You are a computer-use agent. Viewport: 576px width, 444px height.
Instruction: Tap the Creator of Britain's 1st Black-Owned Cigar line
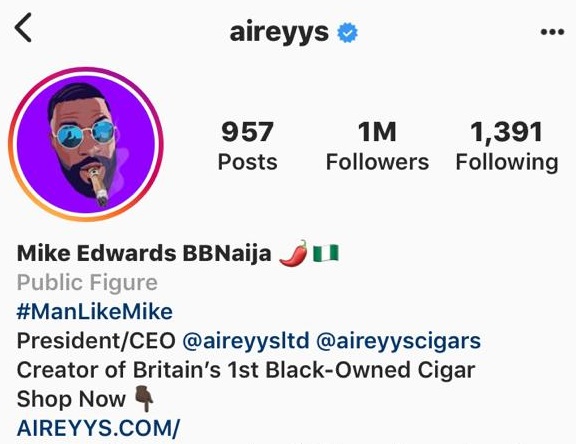[246, 370]
